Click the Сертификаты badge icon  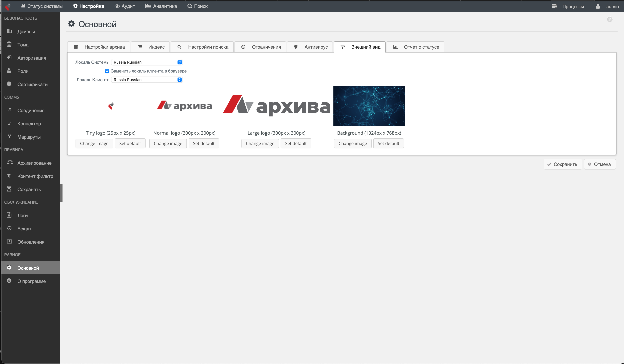(9, 84)
